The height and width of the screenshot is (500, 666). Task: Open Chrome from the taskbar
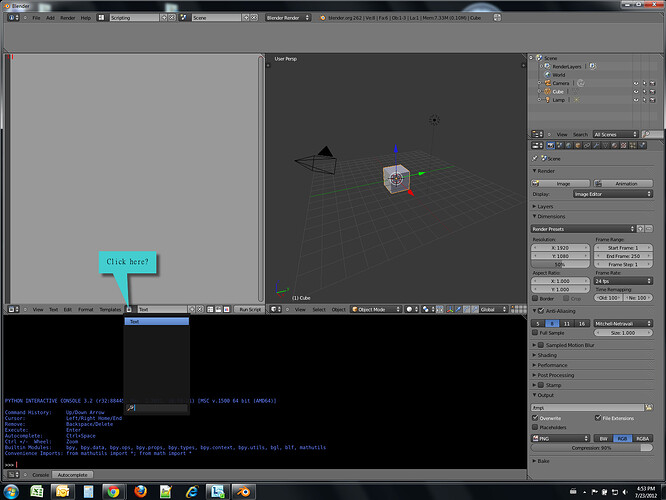pos(113,492)
